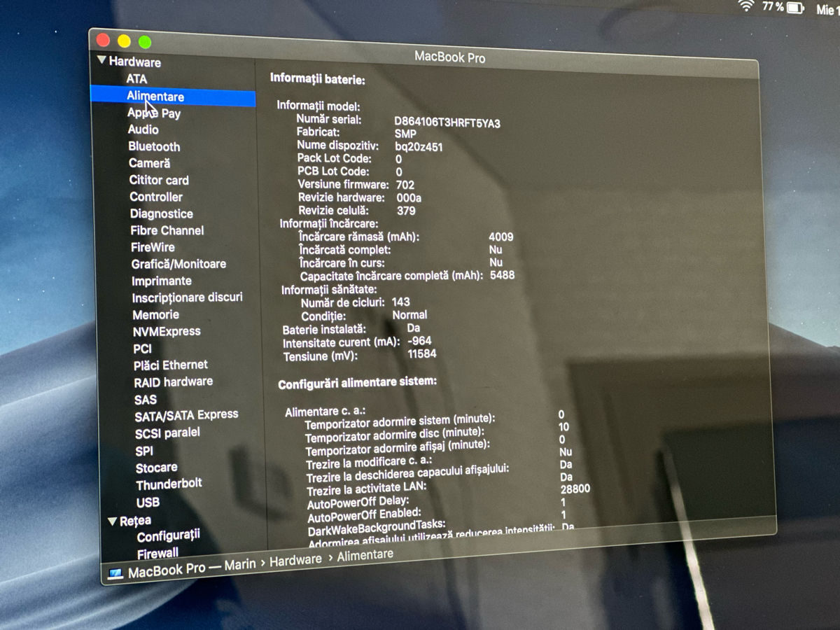Click the Condiție value Normal
The height and width of the screenshot is (630, 840).
(409, 315)
